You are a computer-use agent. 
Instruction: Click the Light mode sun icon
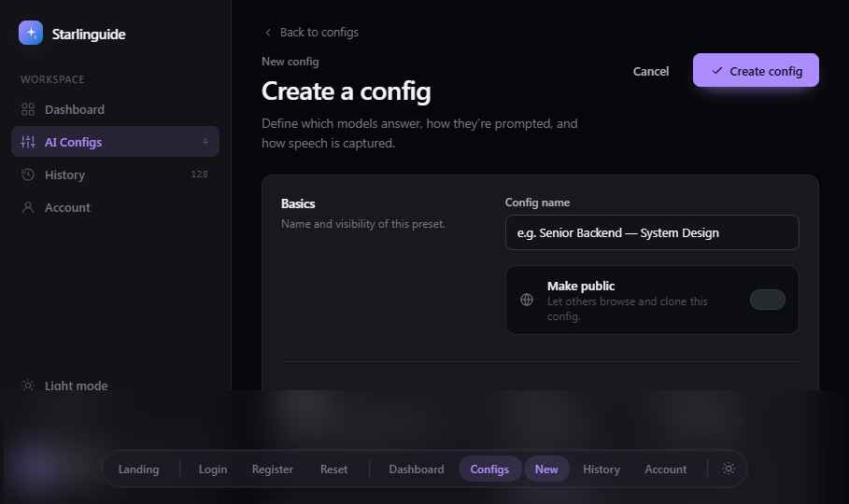coord(28,385)
